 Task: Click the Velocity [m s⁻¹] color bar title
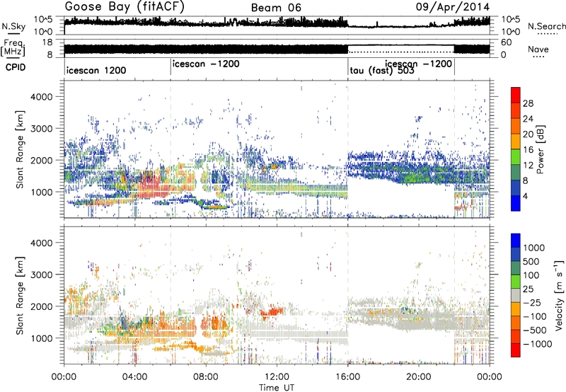click(559, 295)
